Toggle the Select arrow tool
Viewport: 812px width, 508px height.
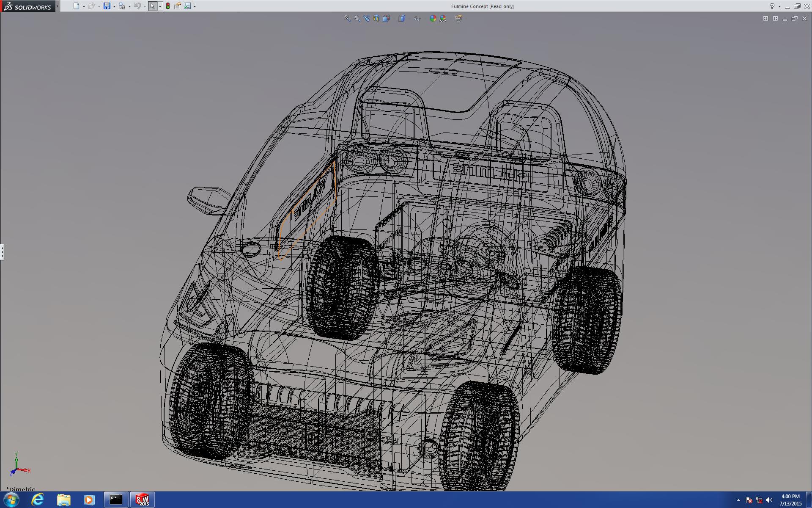pos(152,6)
